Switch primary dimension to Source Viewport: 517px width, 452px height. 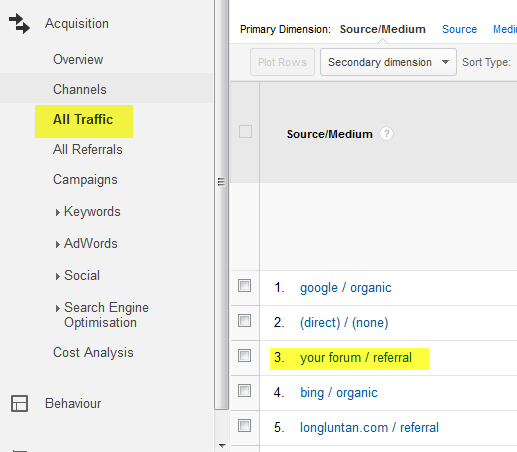point(459,29)
